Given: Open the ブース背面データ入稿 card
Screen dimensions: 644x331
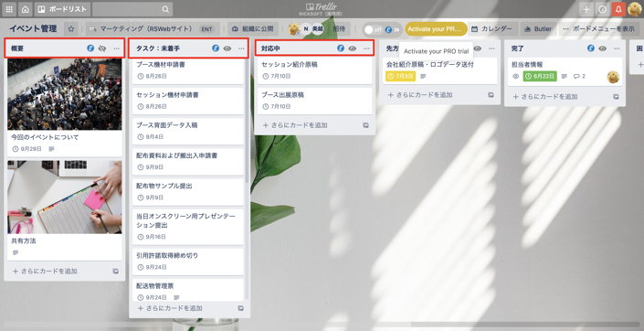Looking at the screenshot, I should coord(187,131).
